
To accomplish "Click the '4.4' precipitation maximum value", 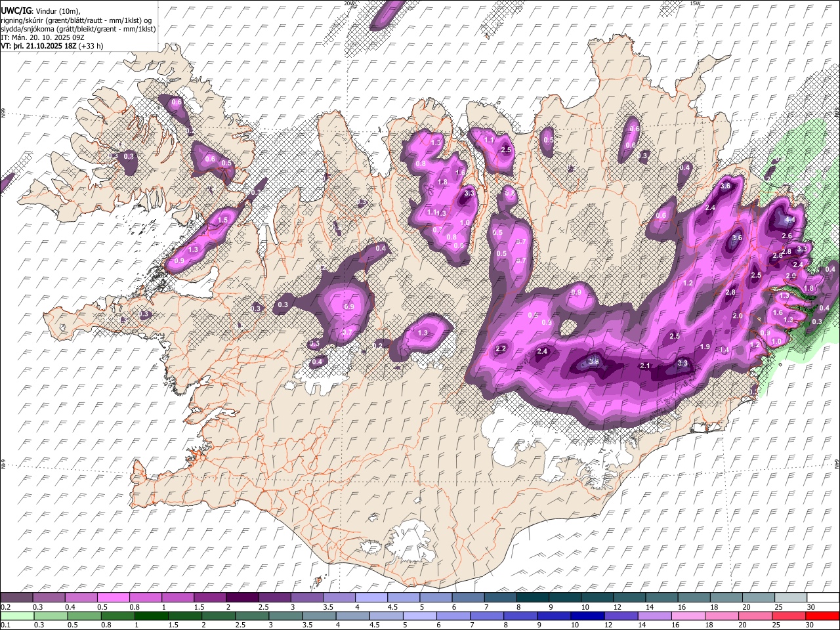I will tap(790, 219).
